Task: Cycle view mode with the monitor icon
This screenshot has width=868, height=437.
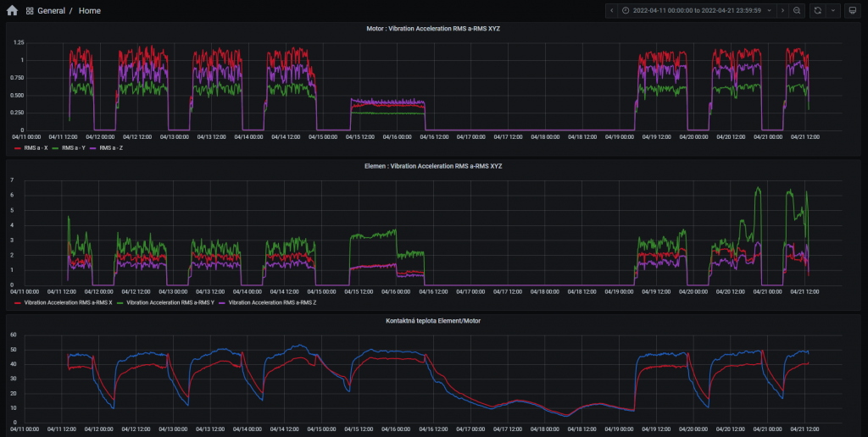Action: (852, 11)
